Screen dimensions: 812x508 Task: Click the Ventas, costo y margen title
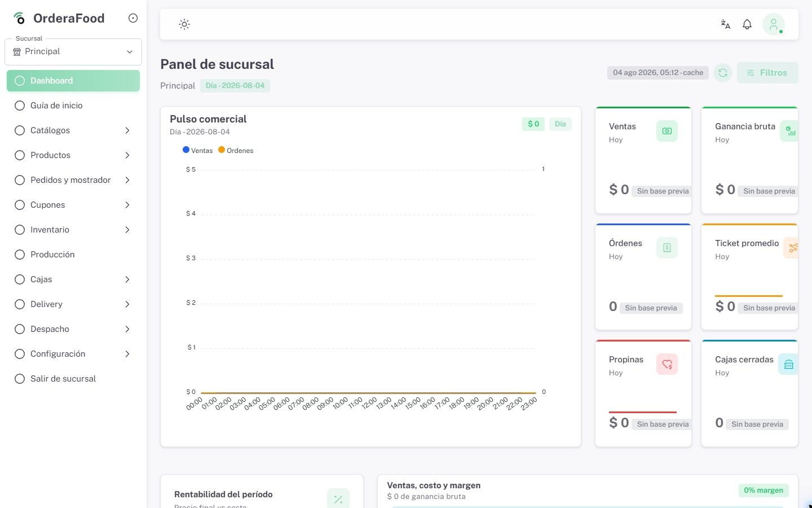pyautogui.click(x=434, y=485)
